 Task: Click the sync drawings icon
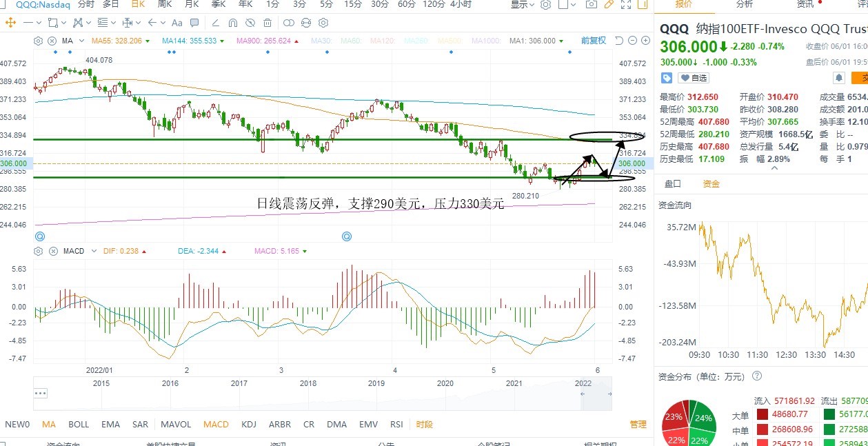tap(306, 23)
